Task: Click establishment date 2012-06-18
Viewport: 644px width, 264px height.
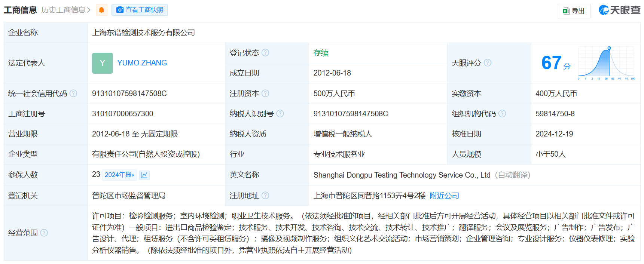Action: click(332, 73)
